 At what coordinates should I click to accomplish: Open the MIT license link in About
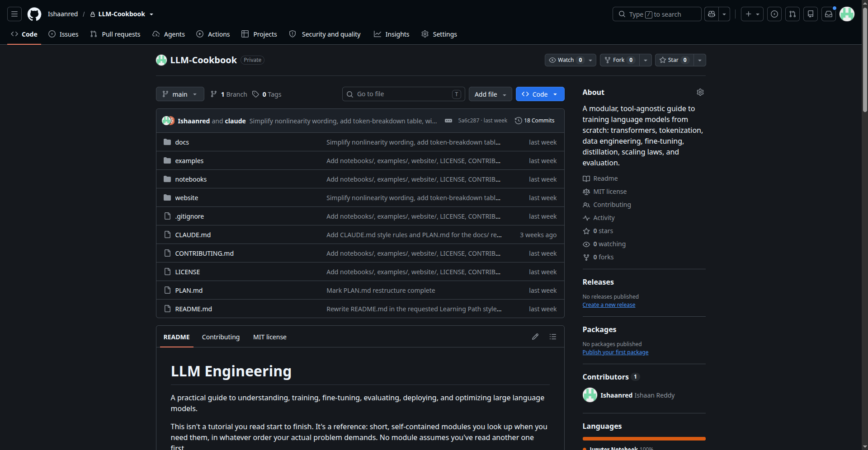coord(605,192)
